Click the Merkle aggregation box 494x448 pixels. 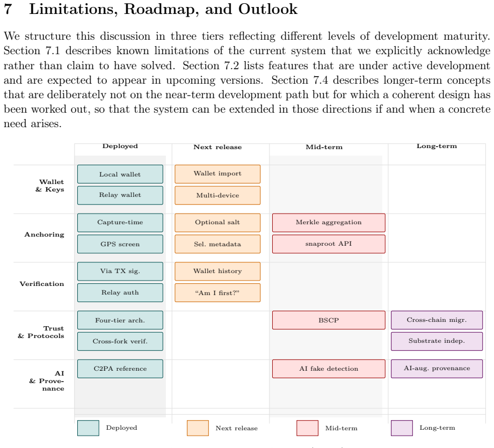point(329,223)
